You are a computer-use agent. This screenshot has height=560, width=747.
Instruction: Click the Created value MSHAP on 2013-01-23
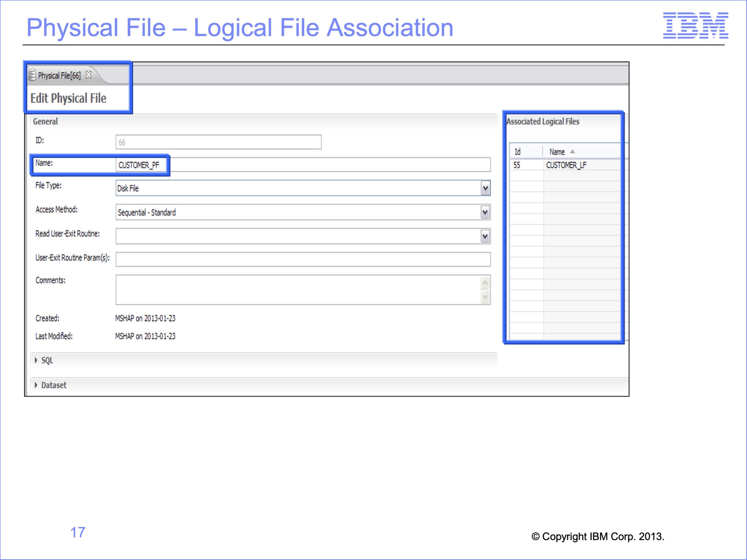click(x=145, y=318)
